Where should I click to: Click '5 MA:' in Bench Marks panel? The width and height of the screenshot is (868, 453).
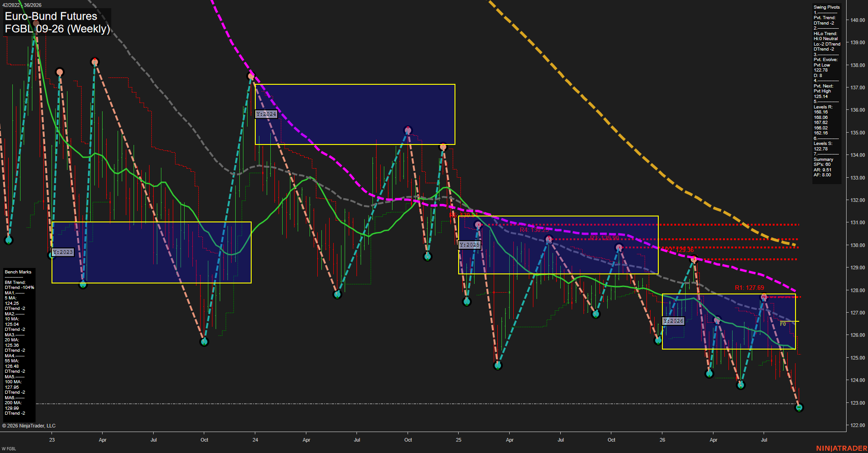[x=10, y=298]
